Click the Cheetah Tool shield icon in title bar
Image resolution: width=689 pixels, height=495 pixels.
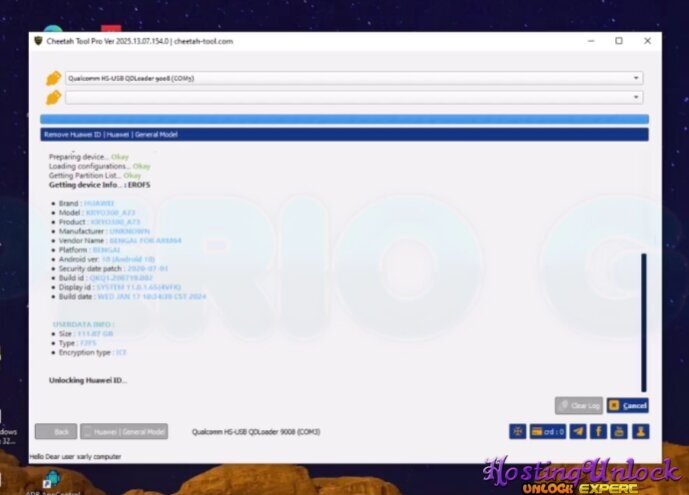click(x=38, y=41)
